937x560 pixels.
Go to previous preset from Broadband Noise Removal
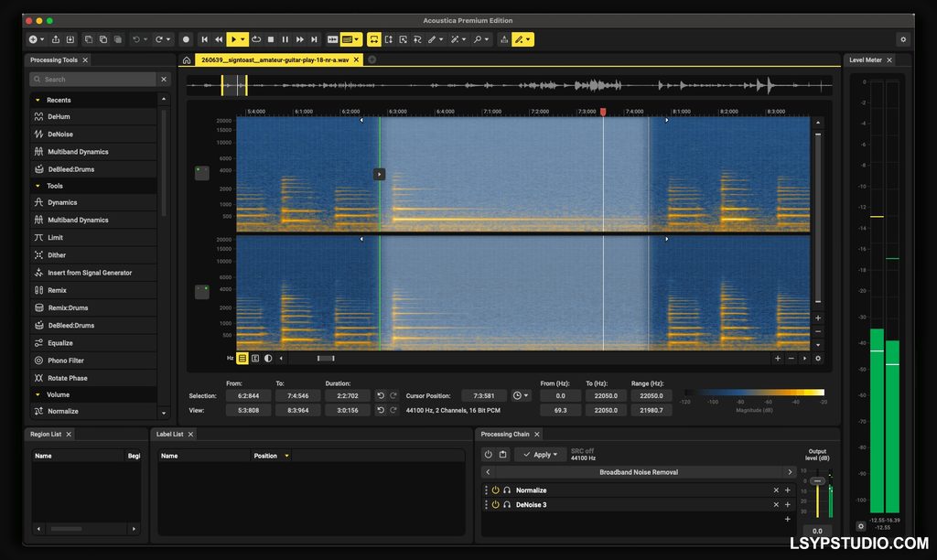[489, 472]
